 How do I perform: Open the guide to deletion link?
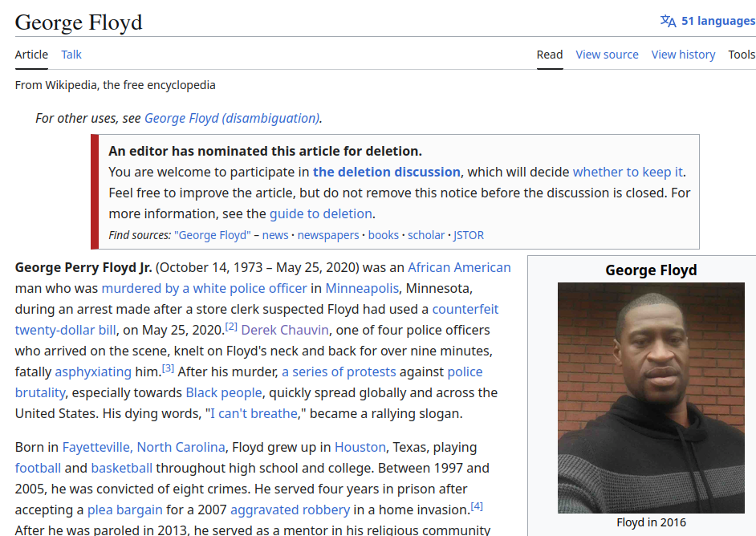pyautogui.click(x=321, y=213)
